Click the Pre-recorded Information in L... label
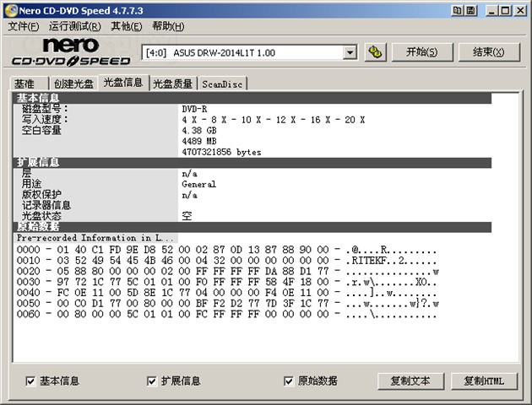 (x=95, y=238)
